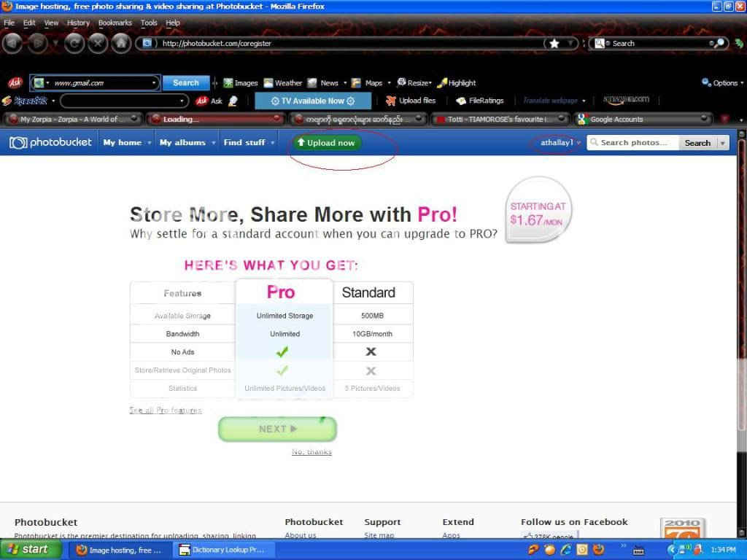Image resolution: width=747 pixels, height=560 pixels.
Task: Open the Ask toolbar search field dropdown
Action: click(154, 83)
